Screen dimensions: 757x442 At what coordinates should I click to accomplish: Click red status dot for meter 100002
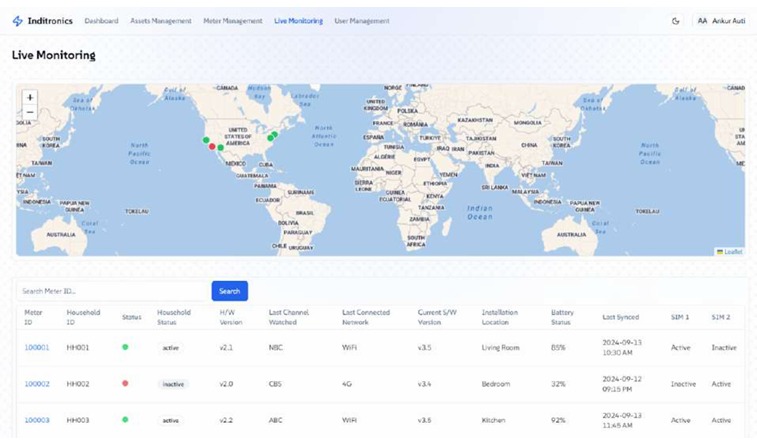[x=125, y=383]
